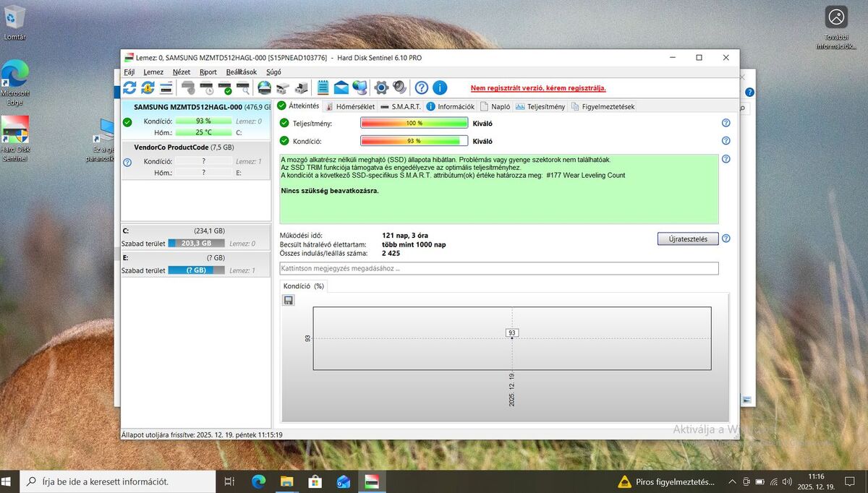Screen dimensions: 868x493
Task: Open the Lemez menu
Action: [x=153, y=72]
